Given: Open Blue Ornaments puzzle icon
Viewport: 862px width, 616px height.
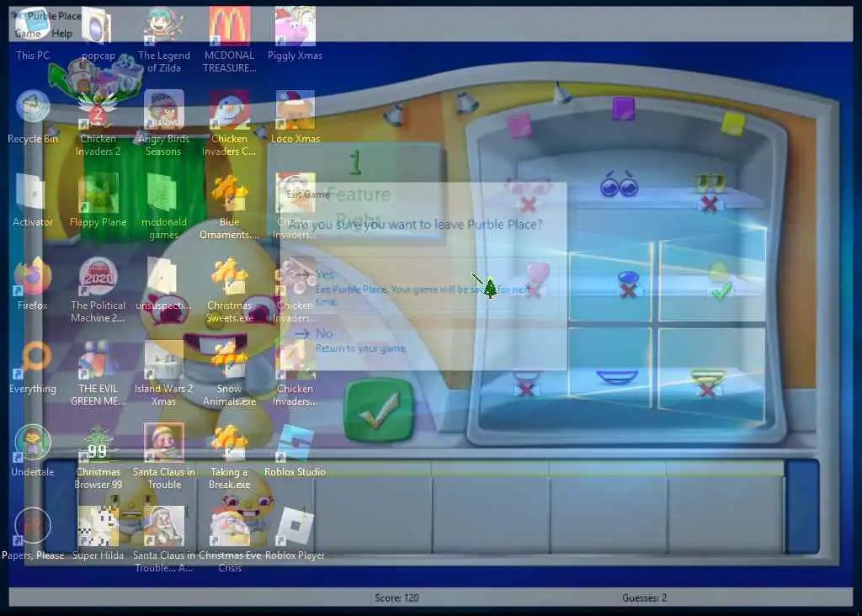Looking at the screenshot, I should [x=229, y=207].
